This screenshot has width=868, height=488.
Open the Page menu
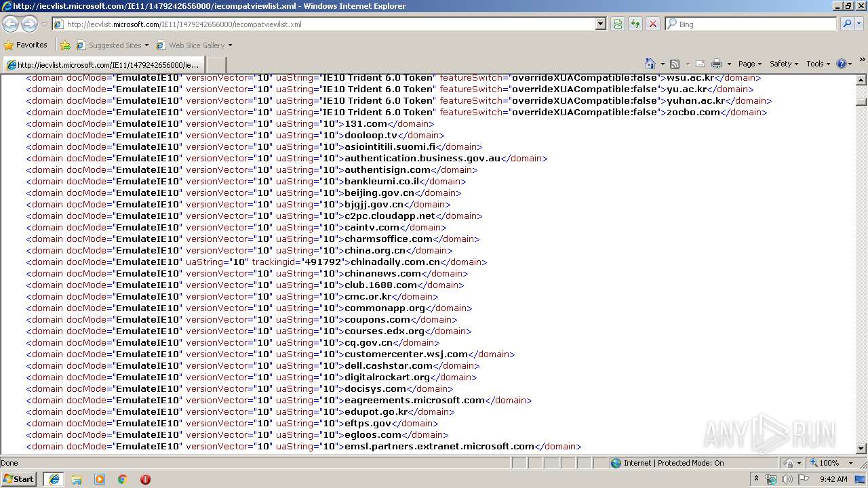coord(750,64)
